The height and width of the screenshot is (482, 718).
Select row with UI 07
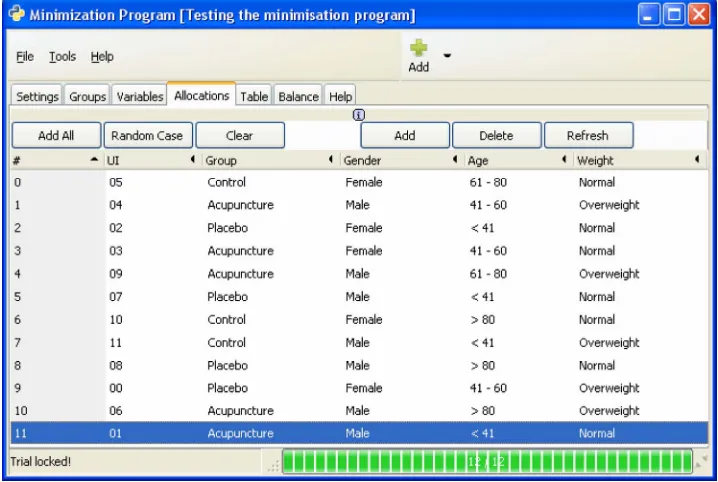(x=359, y=297)
